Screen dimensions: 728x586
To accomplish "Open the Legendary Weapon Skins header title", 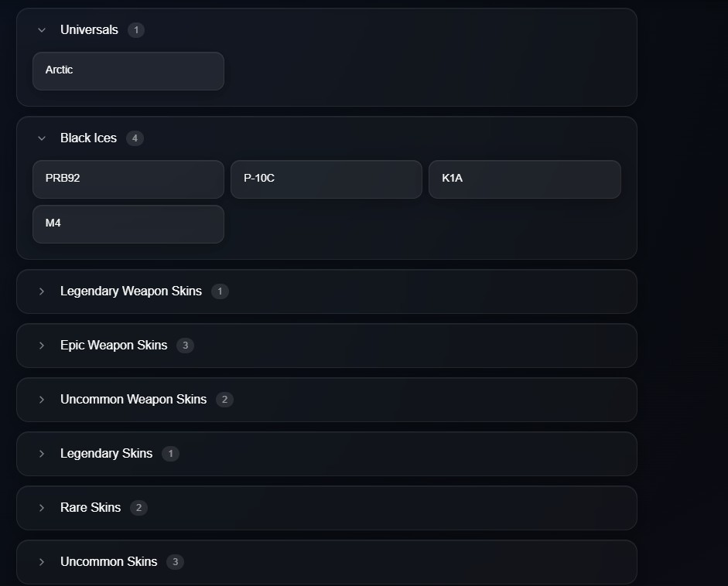I will (131, 291).
